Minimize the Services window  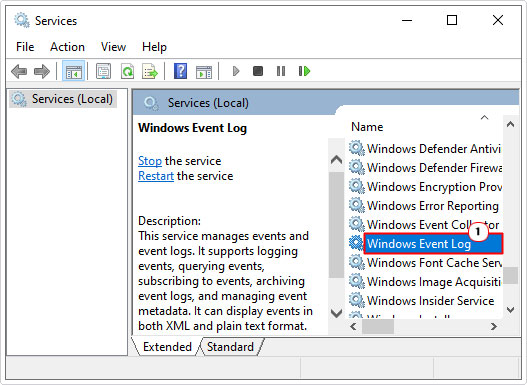pos(407,20)
